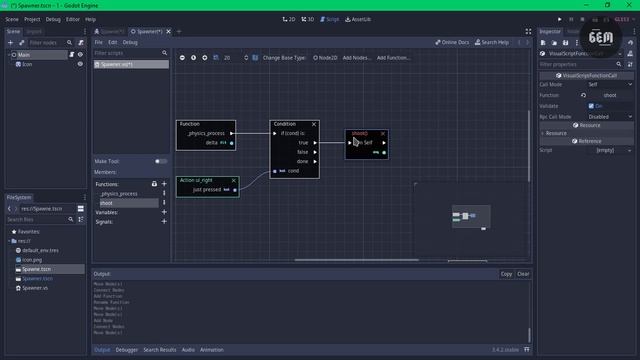Open the renderer GLES3 dropdown
The width and height of the screenshot is (640, 360).
[x=624, y=19]
